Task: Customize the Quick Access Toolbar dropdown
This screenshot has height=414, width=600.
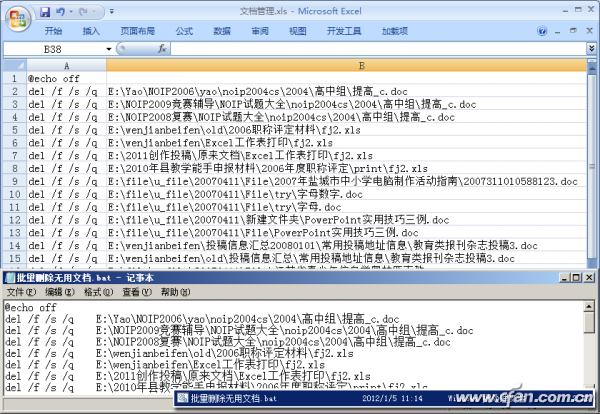Action: point(112,12)
